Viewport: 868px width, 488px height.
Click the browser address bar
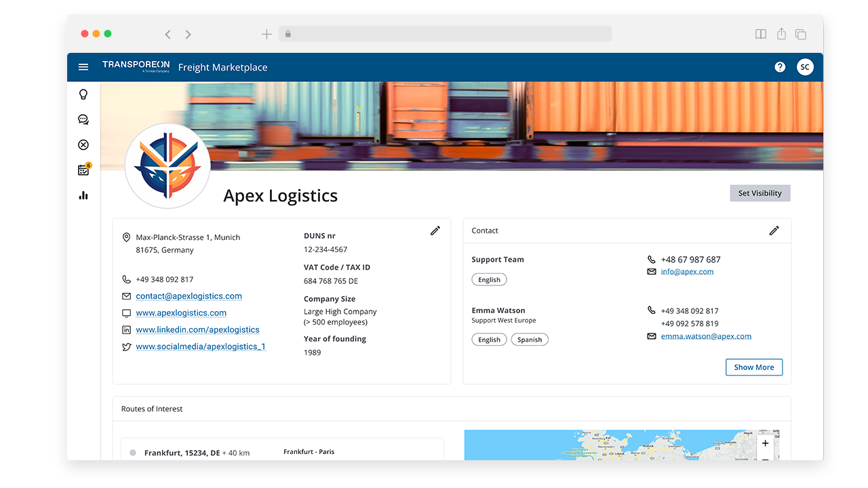pyautogui.click(x=445, y=34)
